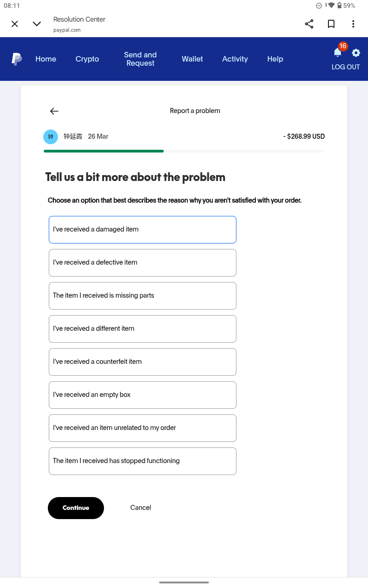
Task: Click the green progress bar
Action: pyautogui.click(x=103, y=151)
